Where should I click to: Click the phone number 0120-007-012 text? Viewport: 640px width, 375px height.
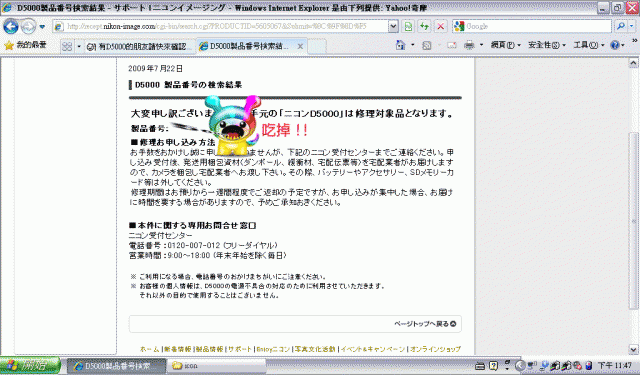pyautogui.click(x=194, y=246)
